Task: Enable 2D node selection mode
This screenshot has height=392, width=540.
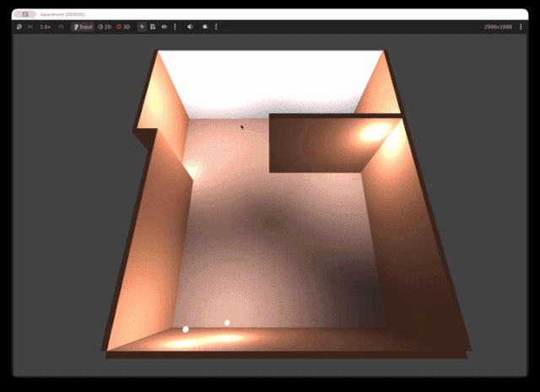Action: click(105, 27)
